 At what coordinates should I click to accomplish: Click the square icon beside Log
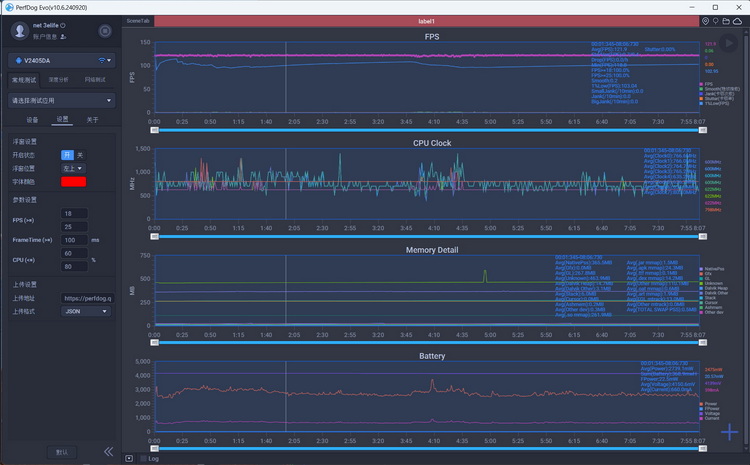click(129, 458)
